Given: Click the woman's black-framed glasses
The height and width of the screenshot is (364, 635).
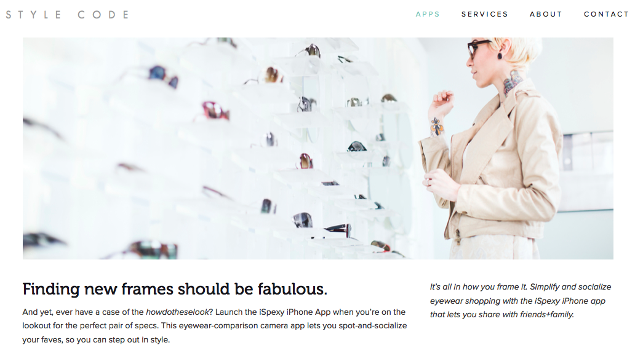Looking at the screenshot, I should tap(478, 48).
